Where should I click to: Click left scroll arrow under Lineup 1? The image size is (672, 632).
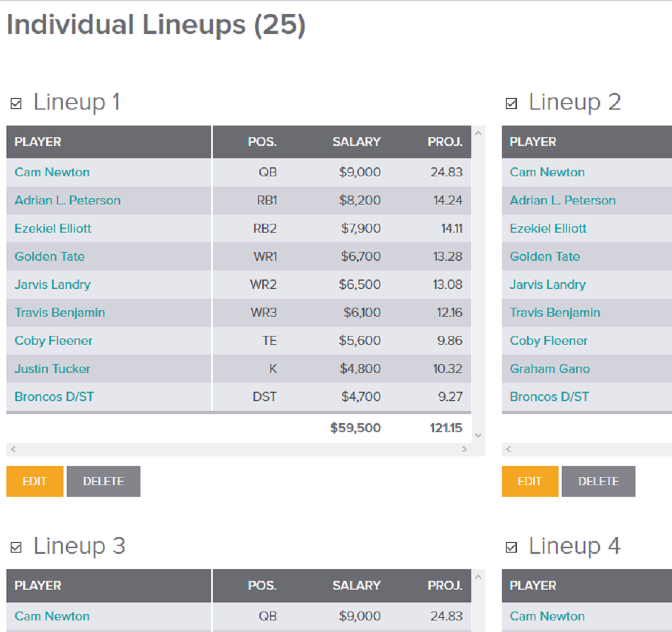pos(13,450)
